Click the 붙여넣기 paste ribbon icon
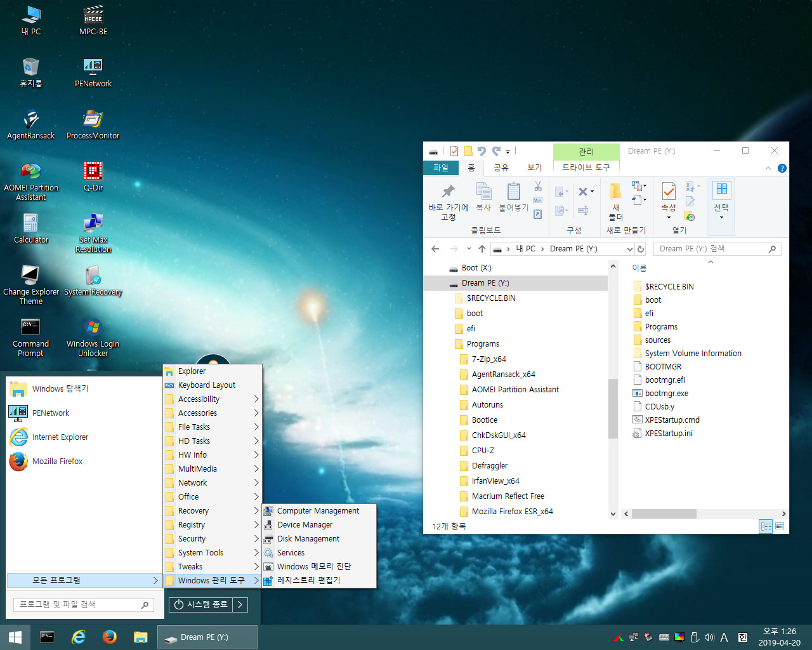 pyautogui.click(x=513, y=197)
